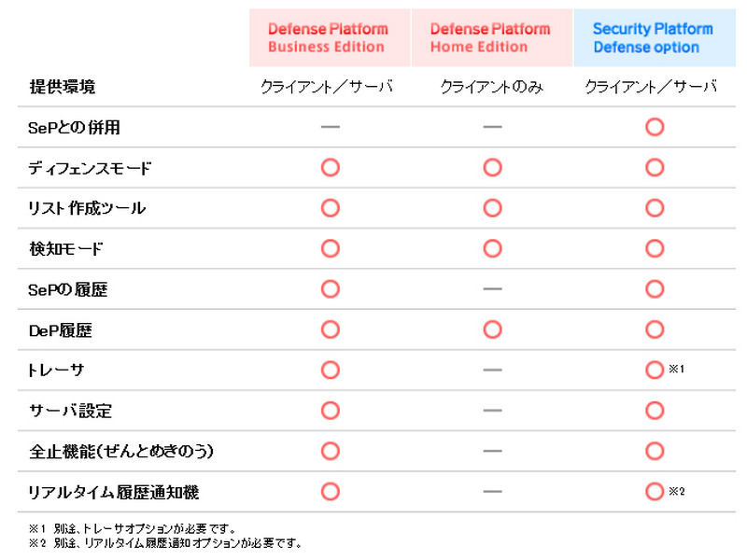Click Home Edition circle in リスト作成ツール row
This screenshot has width=747, height=560.
[x=492, y=208]
